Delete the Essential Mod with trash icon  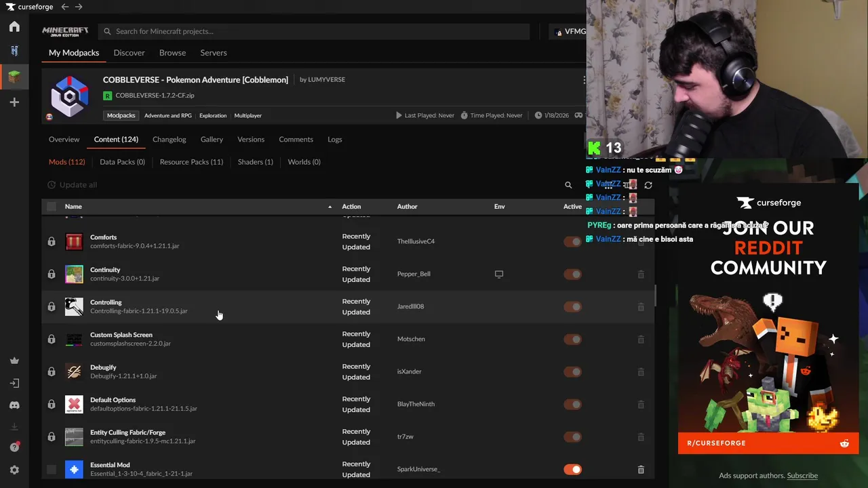(641, 469)
